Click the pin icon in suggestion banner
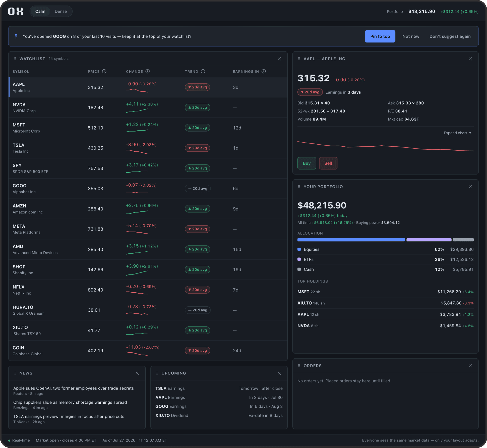 (16, 36)
